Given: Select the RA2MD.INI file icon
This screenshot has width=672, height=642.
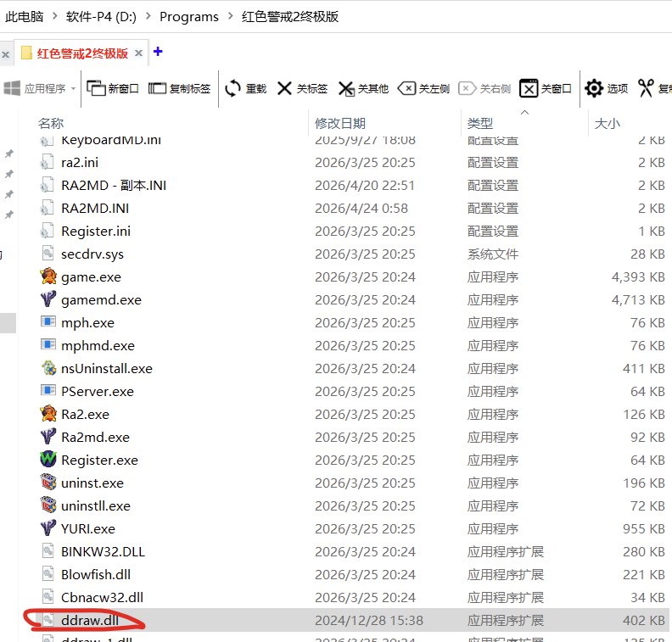Looking at the screenshot, I should [48, 208].
